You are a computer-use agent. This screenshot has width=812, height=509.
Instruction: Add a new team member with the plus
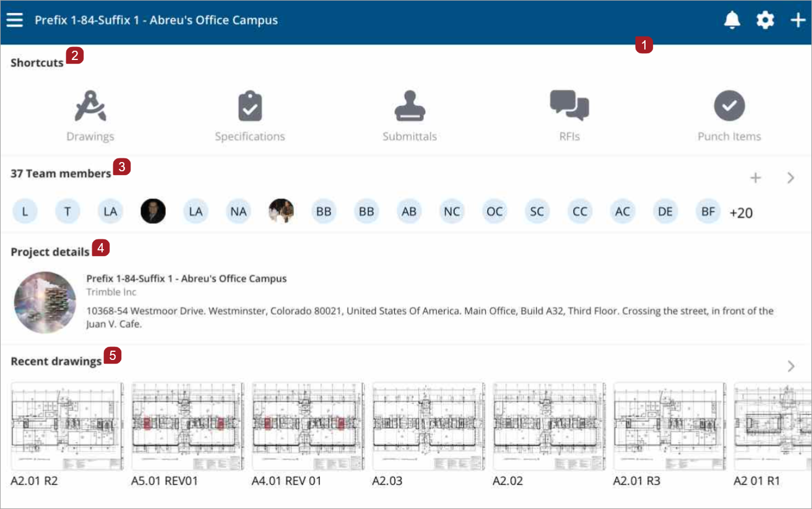pos(756,178)
